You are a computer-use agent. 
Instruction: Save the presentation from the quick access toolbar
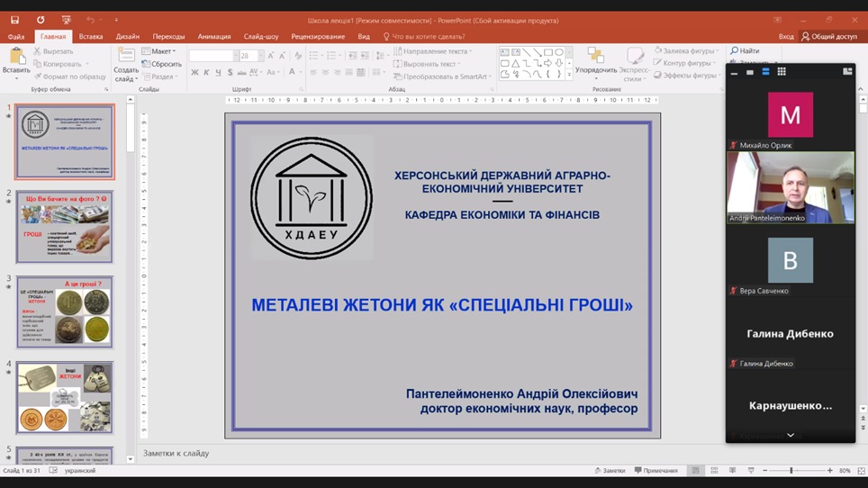[x=15, y=20]
